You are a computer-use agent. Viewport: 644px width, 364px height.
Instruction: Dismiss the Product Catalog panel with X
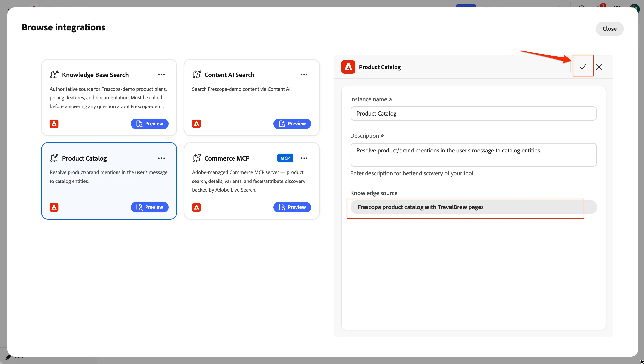(x=599, y=67)
